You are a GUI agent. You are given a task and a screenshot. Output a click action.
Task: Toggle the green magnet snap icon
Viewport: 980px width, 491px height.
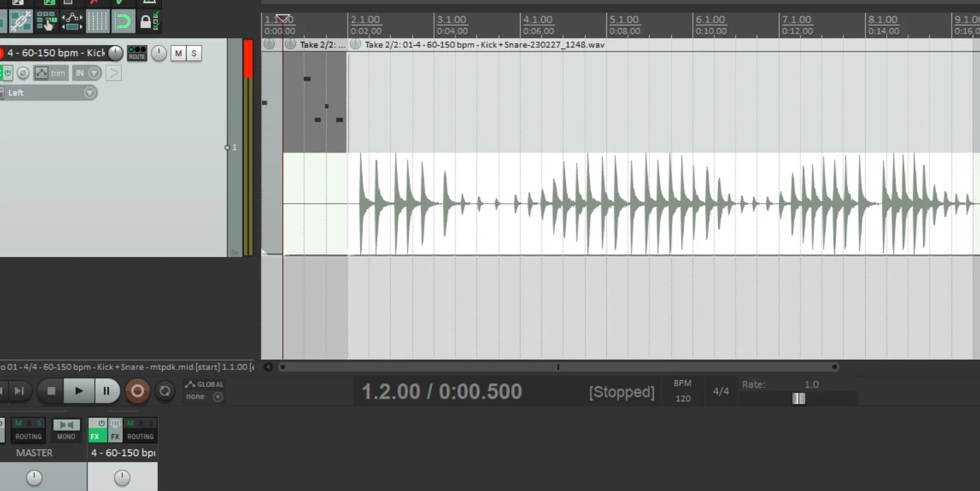tap(122, 22)
